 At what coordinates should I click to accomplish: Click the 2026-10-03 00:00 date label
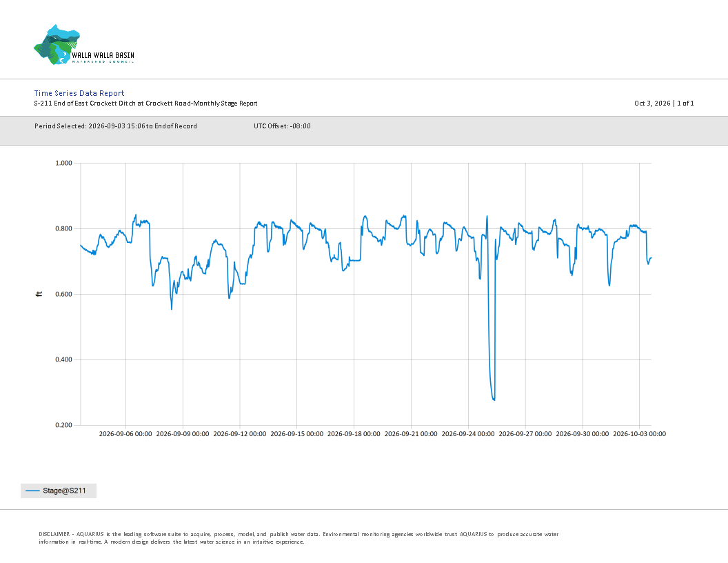click(x=639, y=434)
